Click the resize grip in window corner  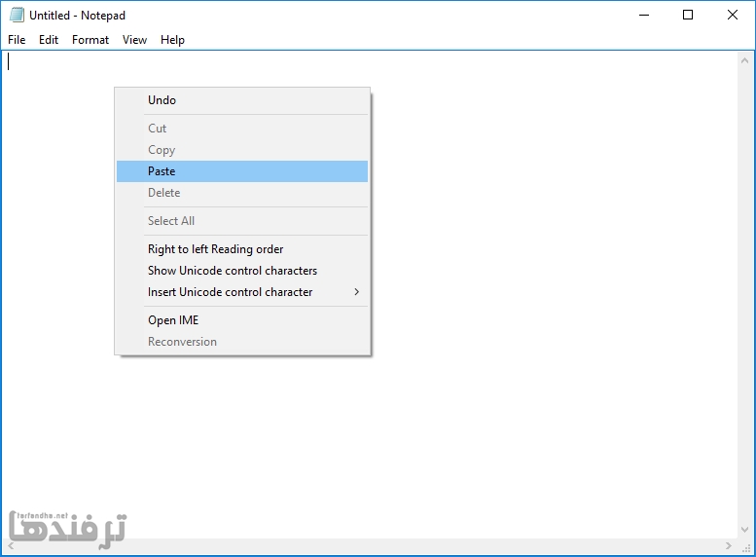(x=746, y=547)
